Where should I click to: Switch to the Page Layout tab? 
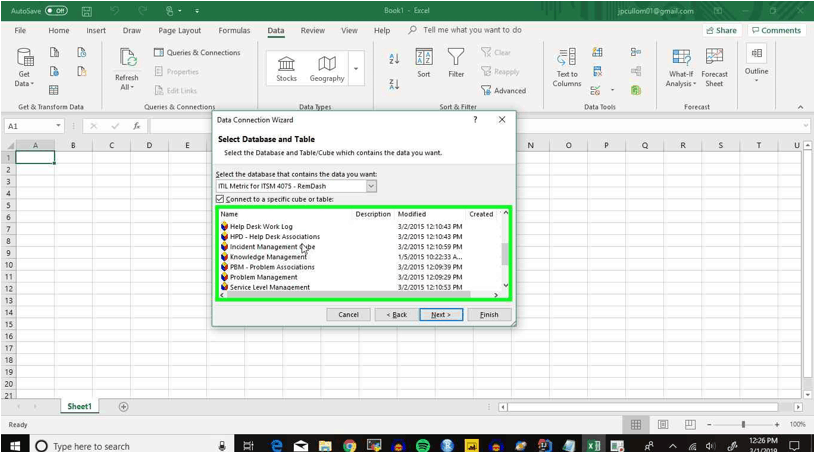click(x=180, y=30)
